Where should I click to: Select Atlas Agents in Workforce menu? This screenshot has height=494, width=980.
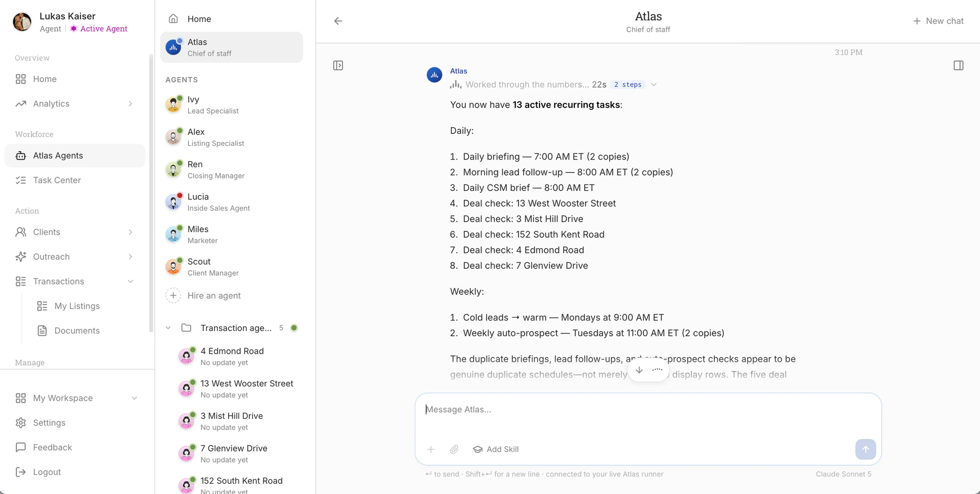(75, 156)
